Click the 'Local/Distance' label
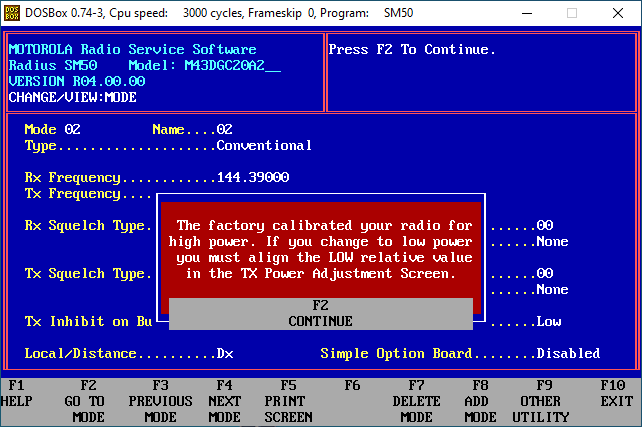This screenshot has height=427, width=642. (x=80, y=353)
